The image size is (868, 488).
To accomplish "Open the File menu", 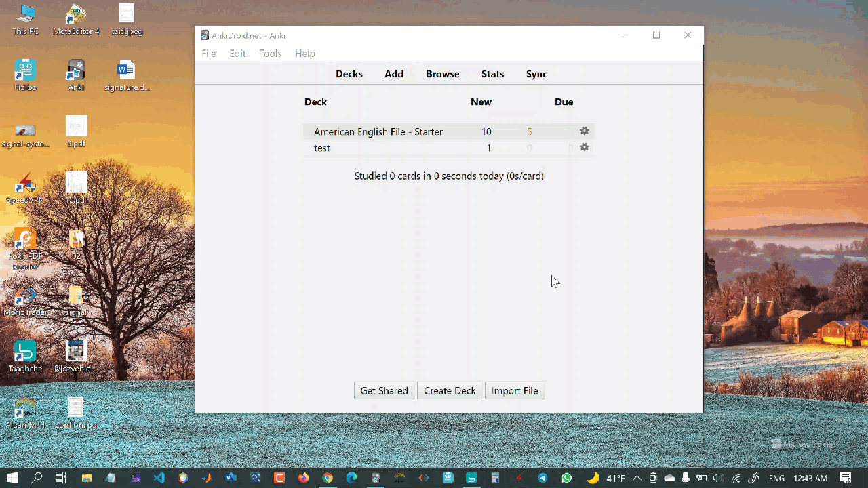I will coord(209,54).
